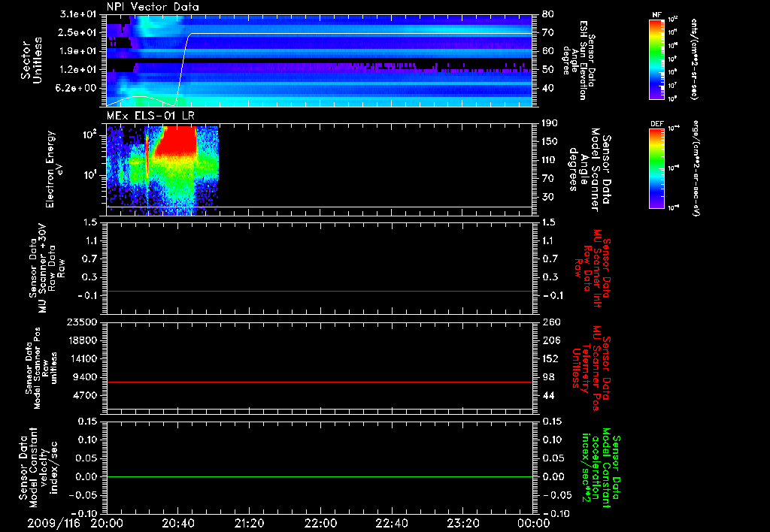
Task: Click the DEF colorbar units label
Action: pyautogui.click(x=696, y=168)
